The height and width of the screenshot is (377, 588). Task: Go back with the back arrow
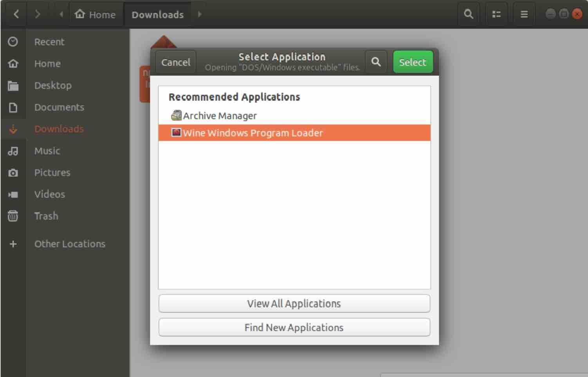[16, 14]
